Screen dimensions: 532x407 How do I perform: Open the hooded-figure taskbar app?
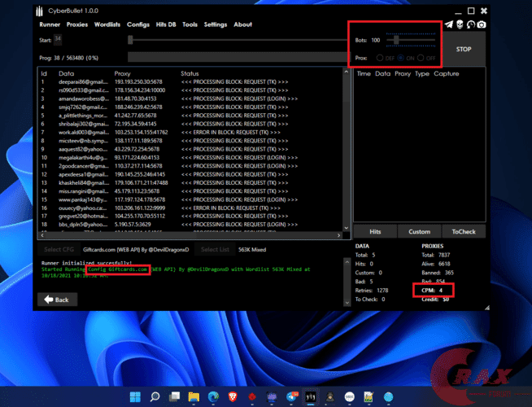coord(329,396)
